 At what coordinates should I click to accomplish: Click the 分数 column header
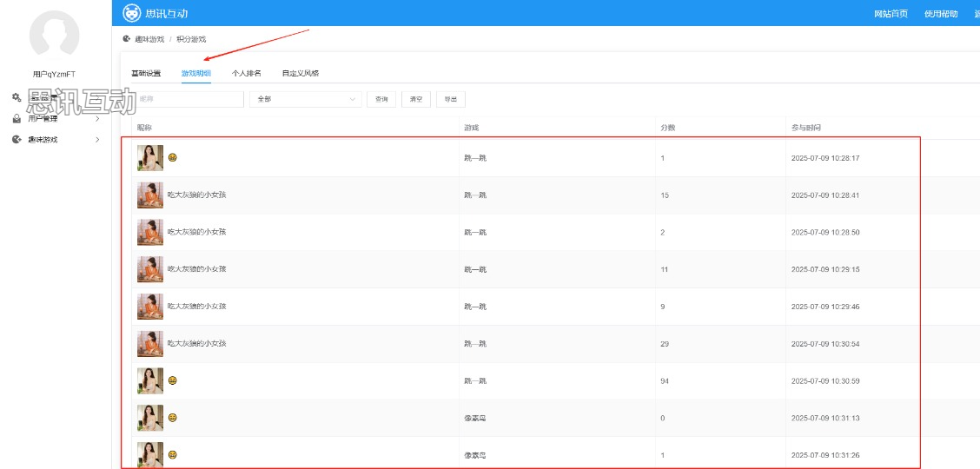click(668, 128)
